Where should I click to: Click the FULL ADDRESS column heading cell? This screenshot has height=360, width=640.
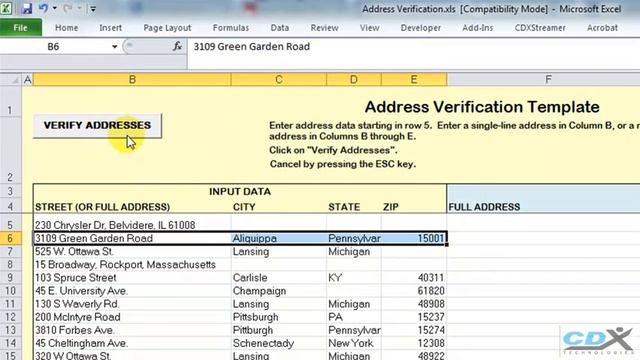click(543, 207)
